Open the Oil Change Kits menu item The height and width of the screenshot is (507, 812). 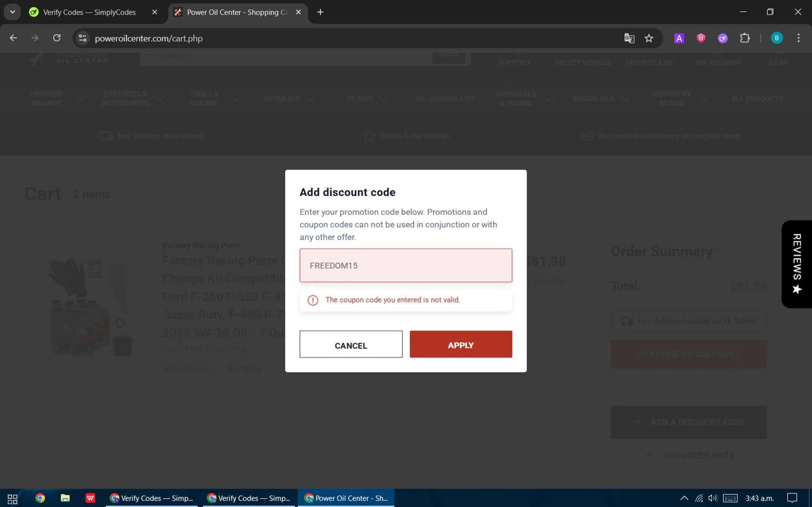pos(446,99)
